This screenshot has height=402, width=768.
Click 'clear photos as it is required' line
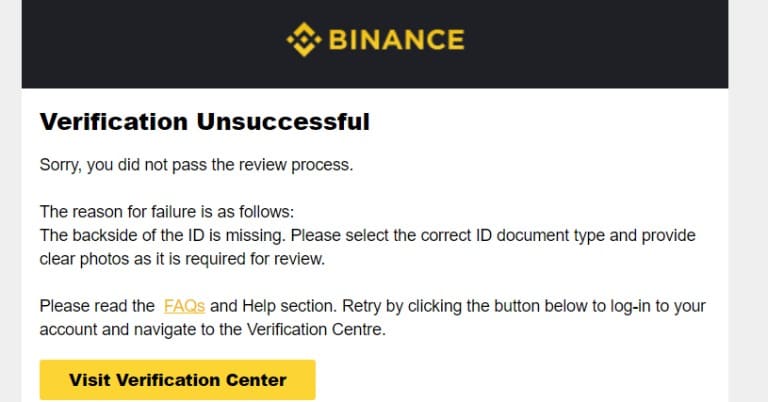point(182,259)
